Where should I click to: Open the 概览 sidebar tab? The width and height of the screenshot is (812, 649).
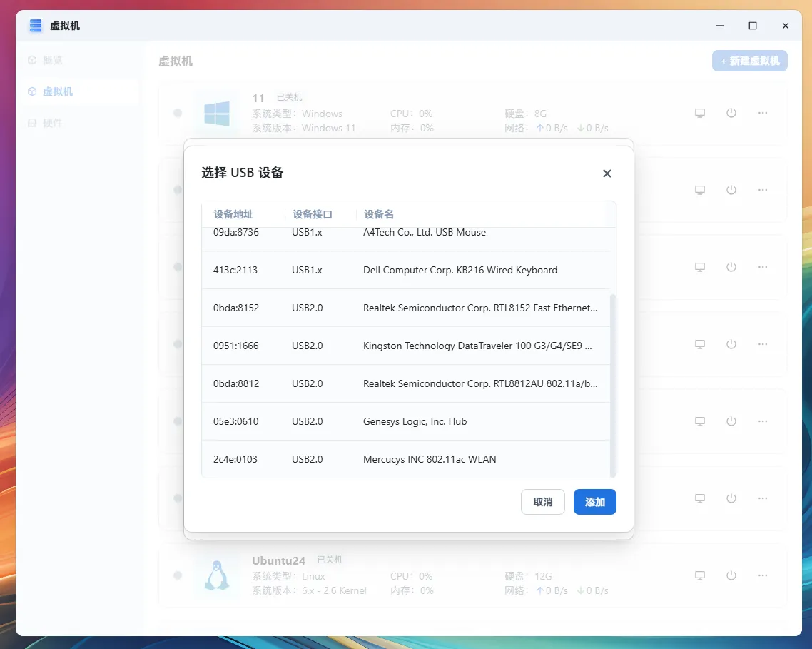(x=53, y=60)
